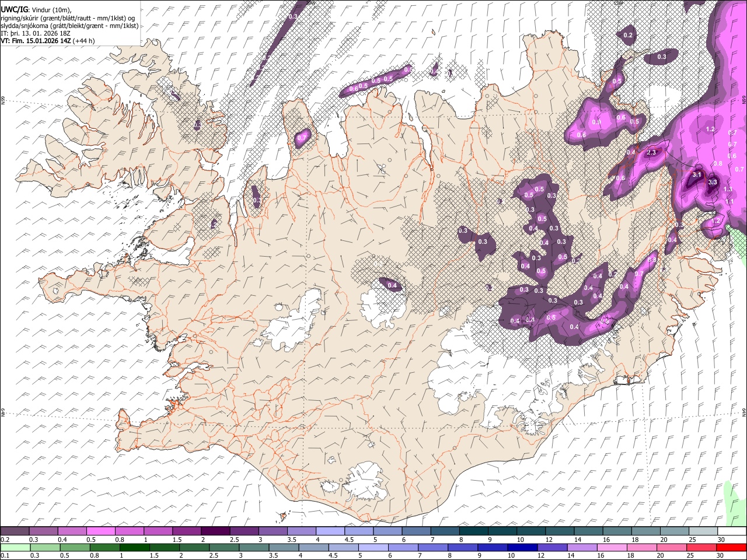
Task: Select the dull purple 0.2 snow legend swatch
Action: (x=15, y=531)
